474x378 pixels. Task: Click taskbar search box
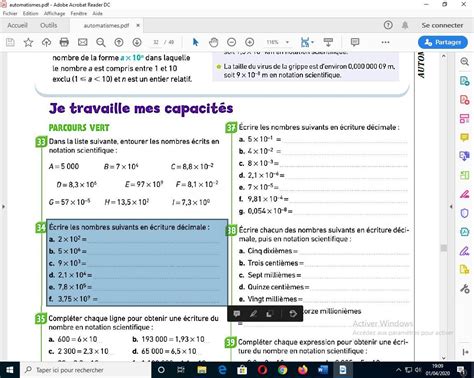coord(85,370)
